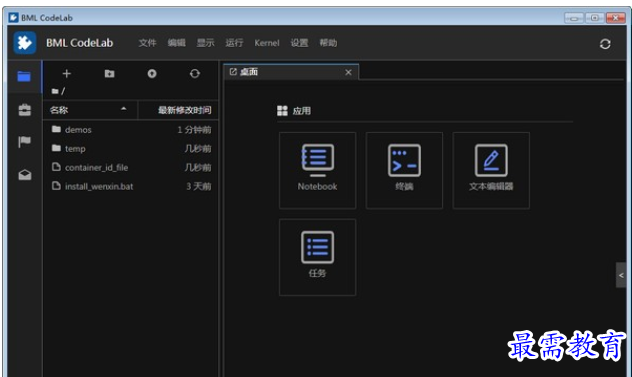The width and height of the screenshot is (632, 377).
Task: Select the install_wenxin.bat file
Action: pyautogui.click(x=131, y=186)
